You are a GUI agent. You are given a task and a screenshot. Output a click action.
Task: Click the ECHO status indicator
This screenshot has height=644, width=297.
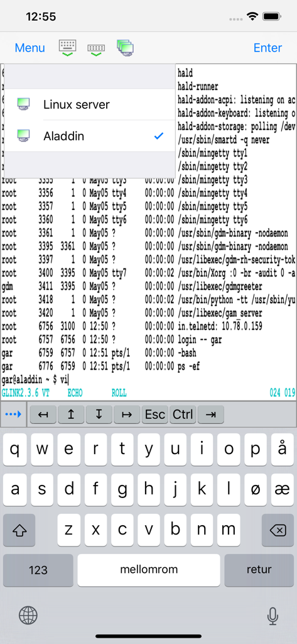[75, 393]
